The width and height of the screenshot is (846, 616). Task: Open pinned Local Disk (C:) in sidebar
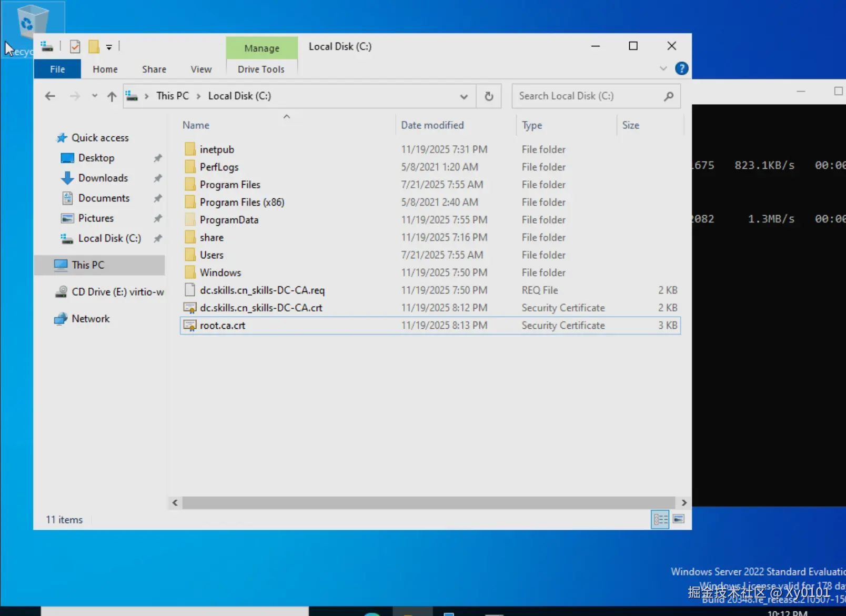click(x=109, y=238)
